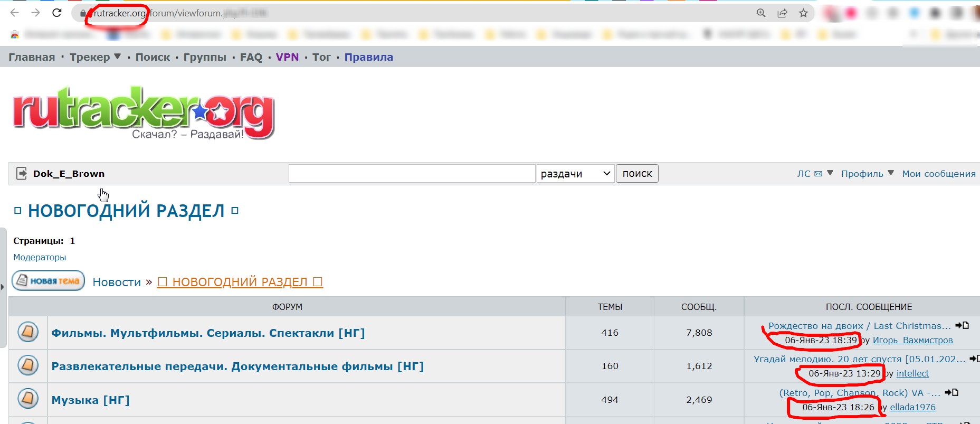This screenshot has height=424, width=980.
Task: Open the Музыка [НГ] forum
Action: [90, 400]
